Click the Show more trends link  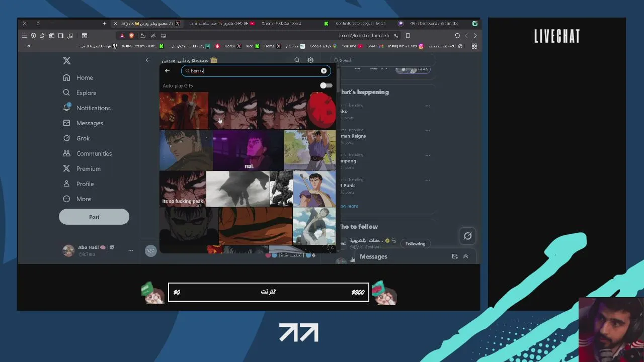[x=348, y=206]
